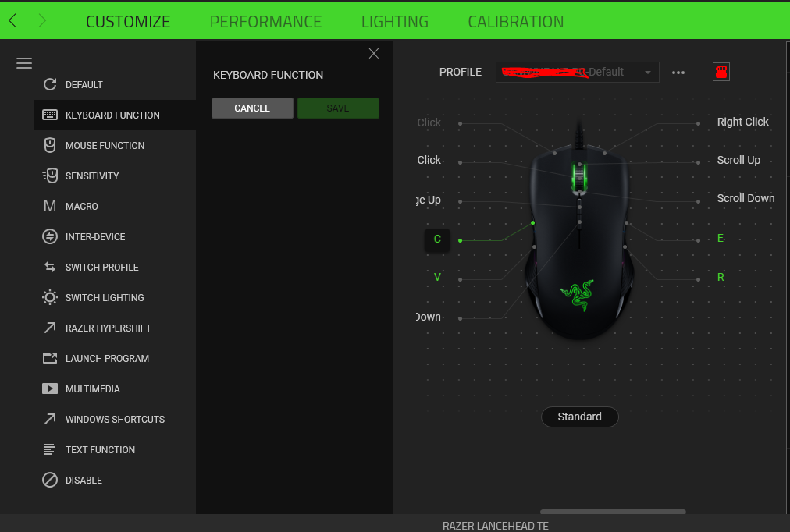The width and height of the screenshot is (790, 532).
Task: Select Switch Lighting menu item
Action: tap(115, 297)
